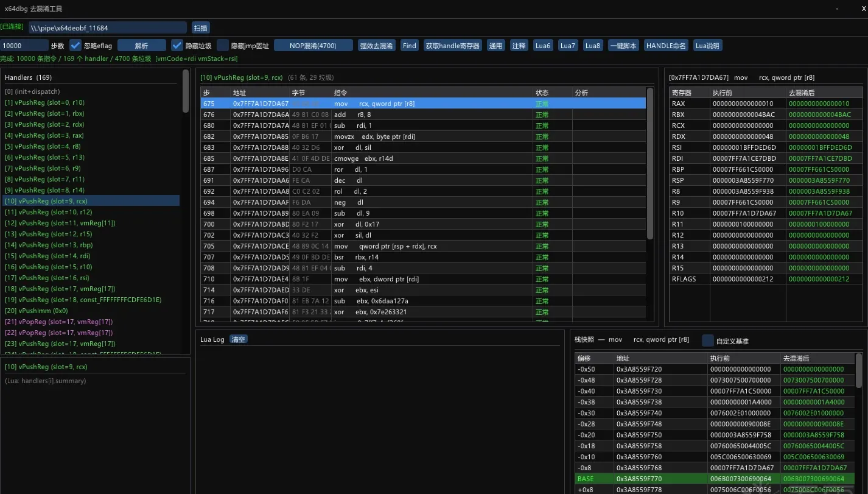Select instruction row 682 movzx edx
This screenshot has width=868, height=494.
pyautogui.click(x=423, y=136)
